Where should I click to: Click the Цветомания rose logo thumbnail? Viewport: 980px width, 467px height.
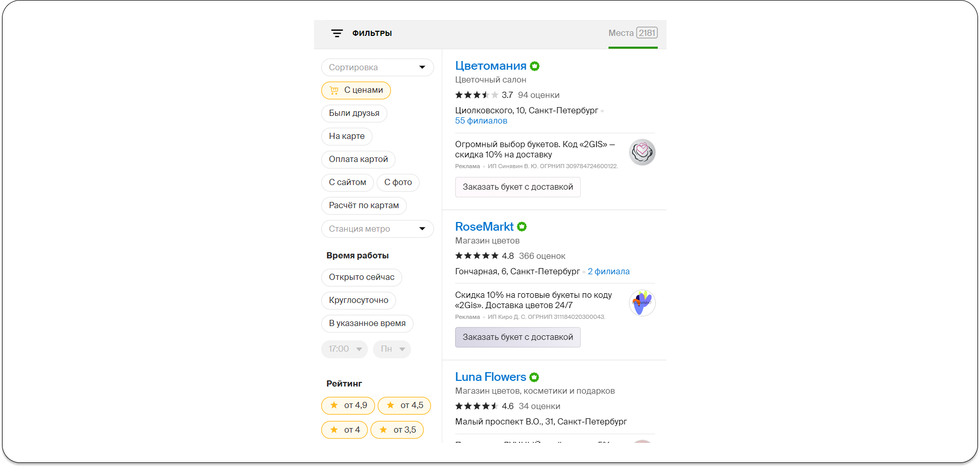642,152
